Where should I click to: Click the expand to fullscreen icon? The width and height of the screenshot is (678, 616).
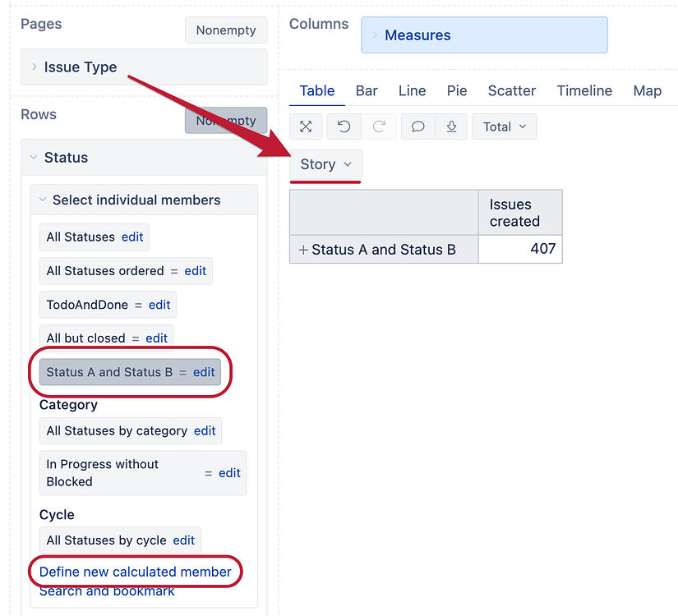click(x=305, y=126)
